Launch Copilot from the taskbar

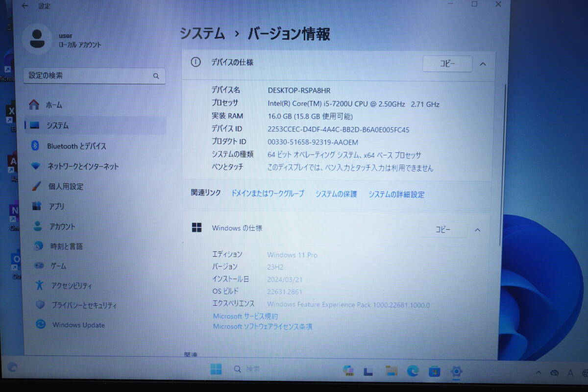point(348,370)
